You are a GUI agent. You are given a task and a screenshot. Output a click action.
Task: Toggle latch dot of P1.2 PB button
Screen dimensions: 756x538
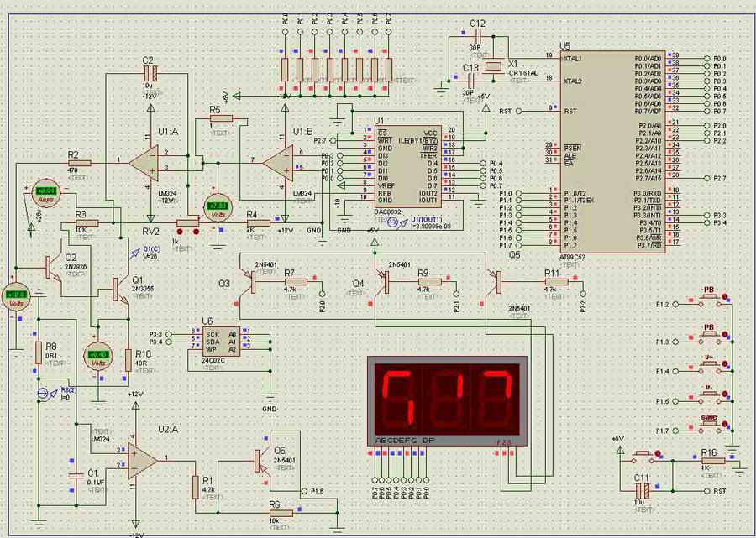(724, 297)
